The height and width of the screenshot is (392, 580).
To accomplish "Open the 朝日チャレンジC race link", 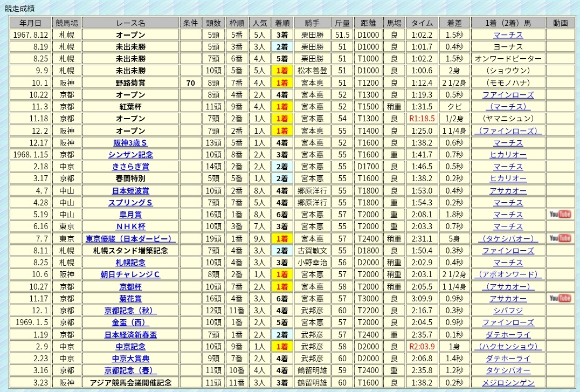I will coord(130,274).
